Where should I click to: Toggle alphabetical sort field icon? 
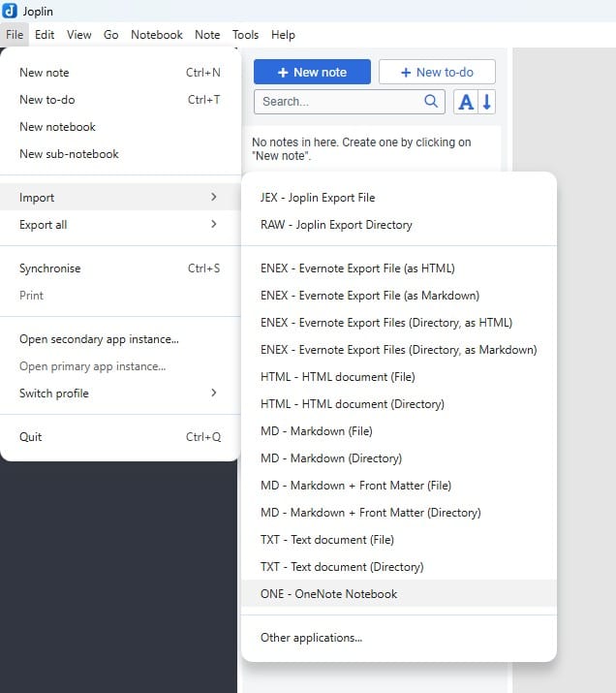click(466, 102)
